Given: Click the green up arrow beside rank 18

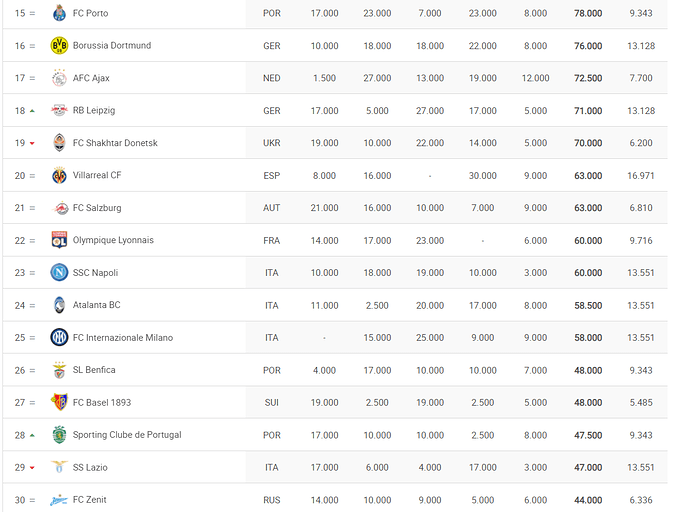Looking at the screenshot, I should click(32, 111).
